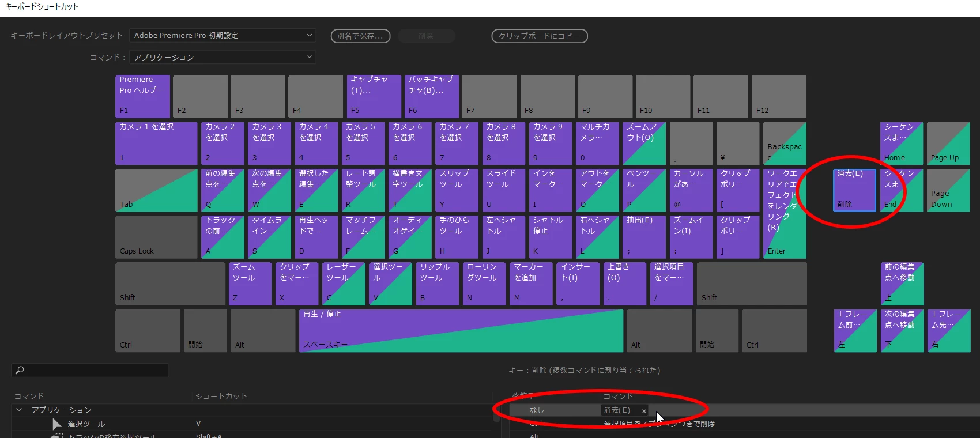The width and height of the screenshot is (980, 438).
Task: Click the クリップボードにコピー button
Action: pos(539,36)
